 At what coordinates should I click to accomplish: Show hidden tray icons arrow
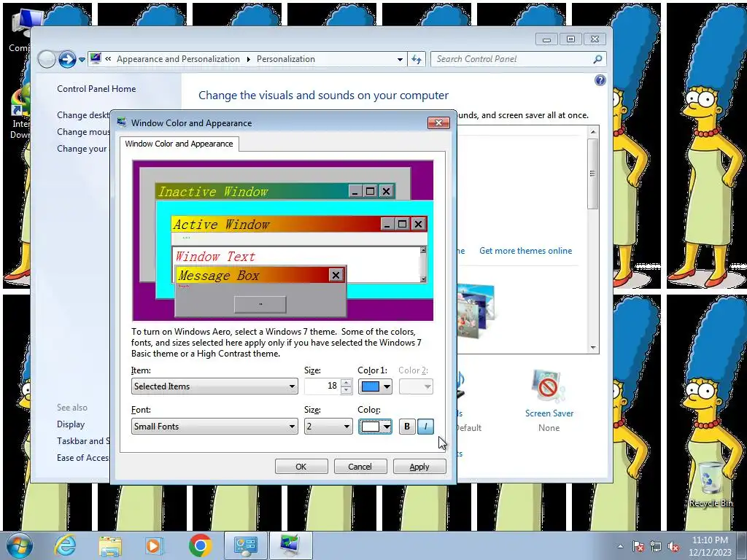620,546
